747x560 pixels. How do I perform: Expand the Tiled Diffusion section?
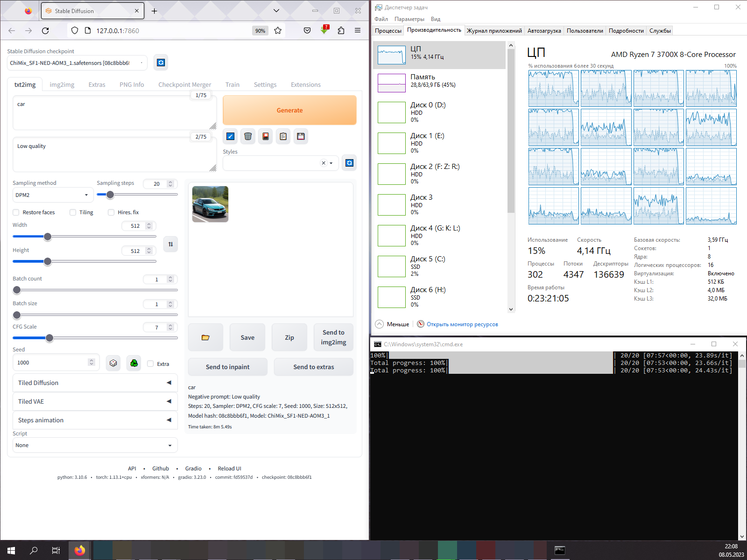pyautogui.click(x=95, y=383)
